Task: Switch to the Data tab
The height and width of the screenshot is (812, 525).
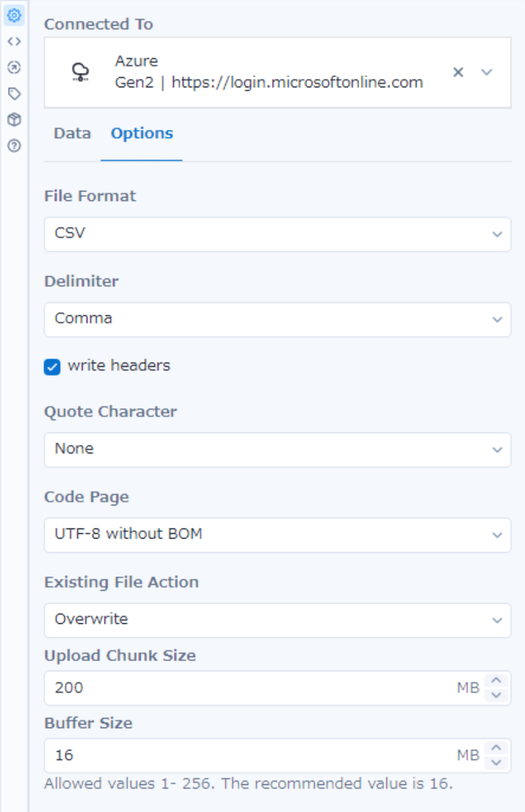Action: 72,133
